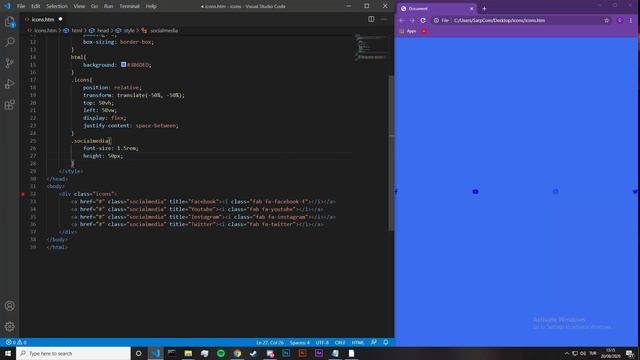Open the Apps bookmarks shortcut
Screen dimensions: 640x360
tap(408, 31)
